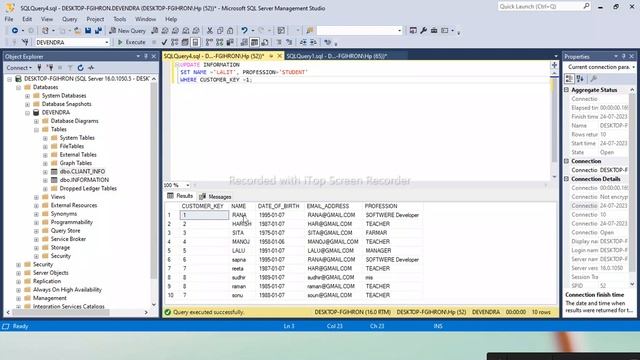The width and height of the screenshot is (640, 360).
Task: Click the Save All icon
Action: coord(98,31)
